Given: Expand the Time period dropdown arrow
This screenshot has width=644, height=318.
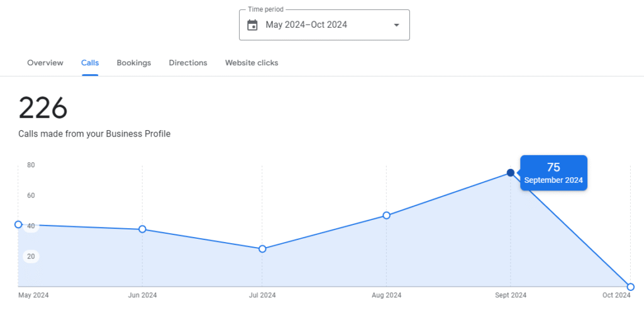Looking at the screenshot, I should [x=396, y=25].
